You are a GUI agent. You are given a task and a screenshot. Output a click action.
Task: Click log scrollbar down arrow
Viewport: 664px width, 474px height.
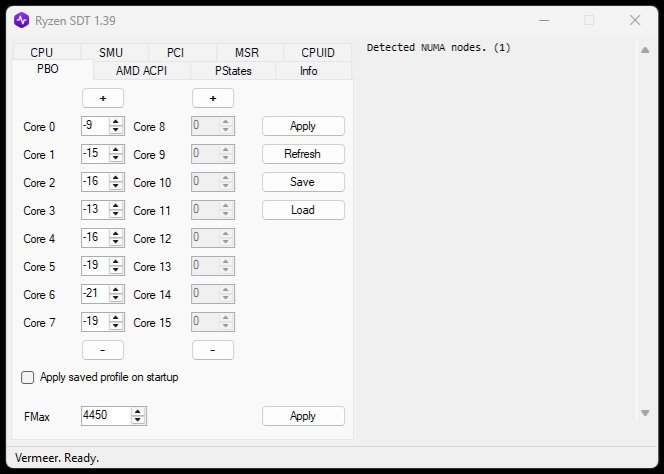[x=645, y=413]
